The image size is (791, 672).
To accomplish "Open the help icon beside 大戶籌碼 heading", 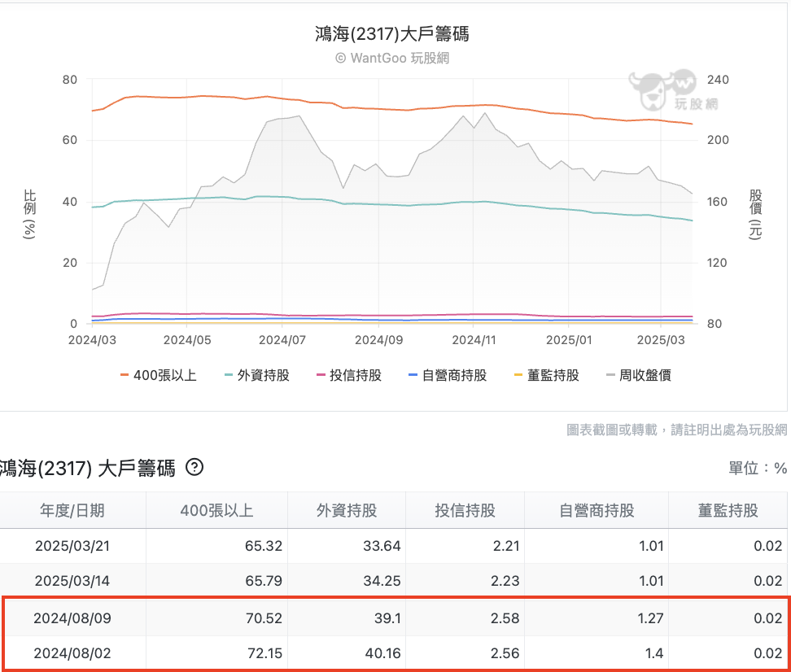I will point(194,468).
